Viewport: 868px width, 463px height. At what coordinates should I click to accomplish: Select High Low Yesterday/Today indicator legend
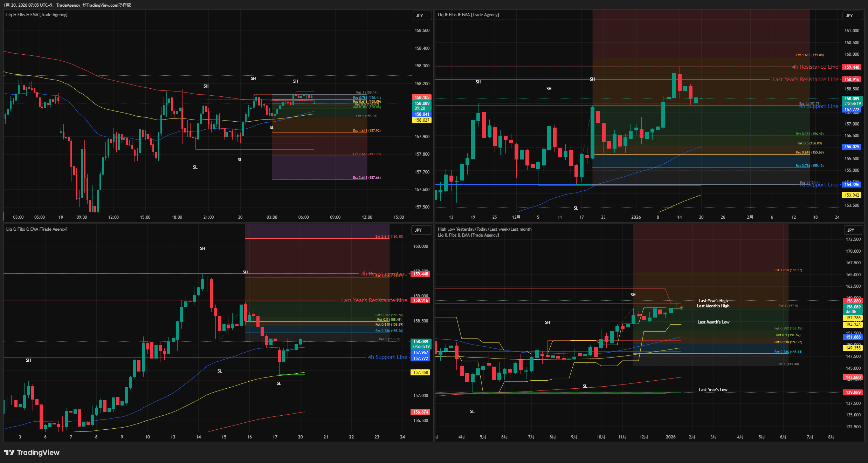(x=484, y=229)
